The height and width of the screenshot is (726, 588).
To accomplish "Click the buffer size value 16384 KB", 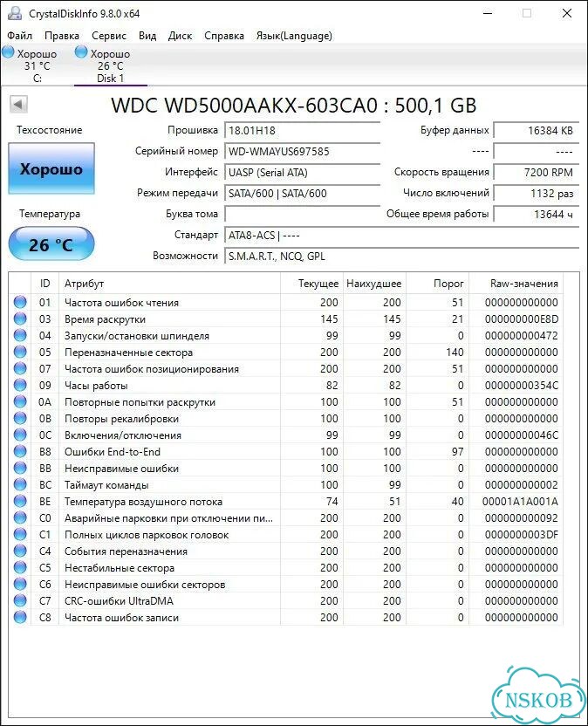I will coord(537,131).
